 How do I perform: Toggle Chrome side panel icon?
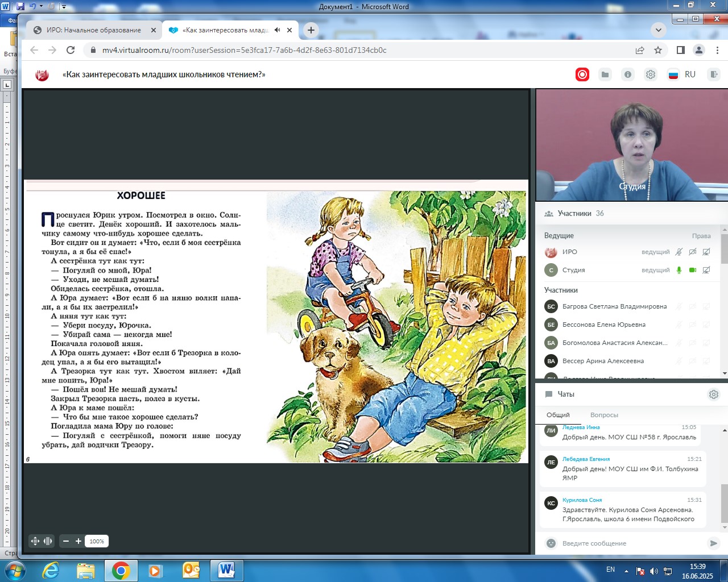680,50
